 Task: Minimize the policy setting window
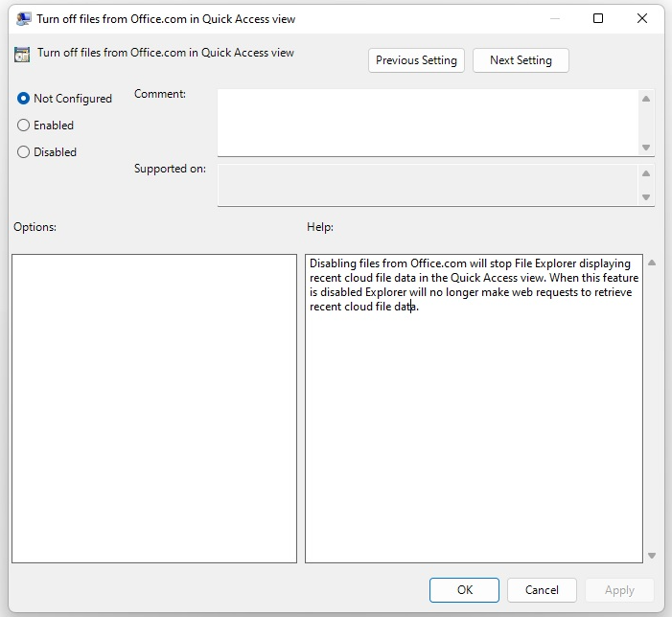(554, 18)
